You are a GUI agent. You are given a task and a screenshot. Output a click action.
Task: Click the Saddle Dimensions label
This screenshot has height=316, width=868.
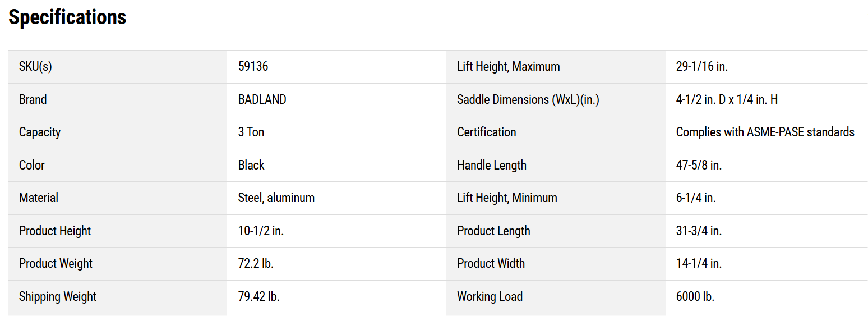point(528,99)
